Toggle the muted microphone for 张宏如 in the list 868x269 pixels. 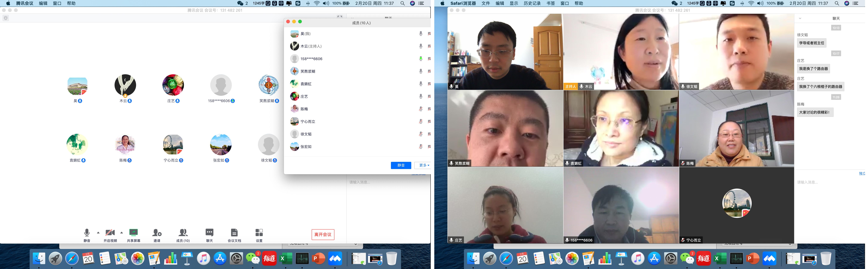point(421,147)
